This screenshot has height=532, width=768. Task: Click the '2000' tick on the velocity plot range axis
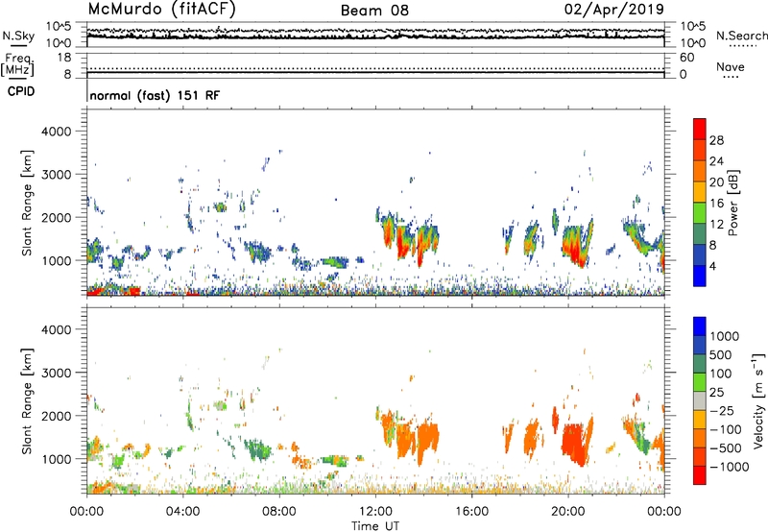coord(57,416)
